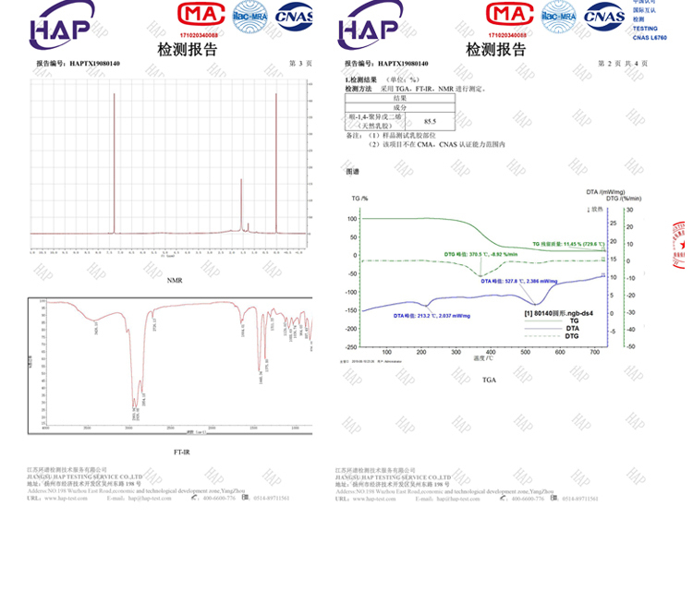Viewport: 693px width, 616px height.
Task: Click the ilac-MRA logo on the right page
Action: click(558, 16)
